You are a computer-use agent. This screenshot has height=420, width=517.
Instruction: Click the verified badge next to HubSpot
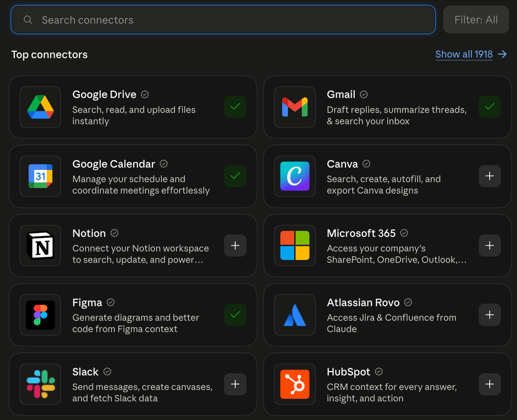379,372
